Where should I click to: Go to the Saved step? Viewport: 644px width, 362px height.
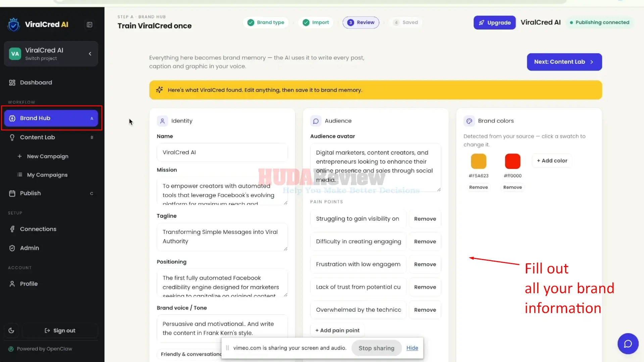tap(406, 22)
